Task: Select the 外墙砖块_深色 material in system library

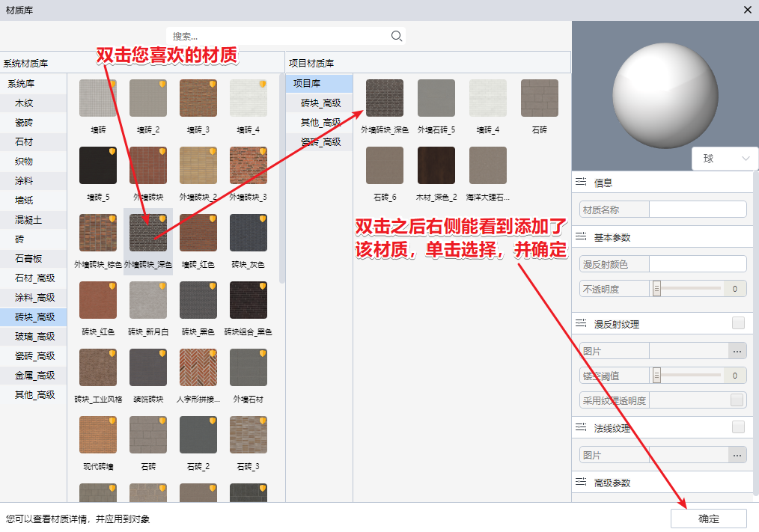Action: click(148, 233)
